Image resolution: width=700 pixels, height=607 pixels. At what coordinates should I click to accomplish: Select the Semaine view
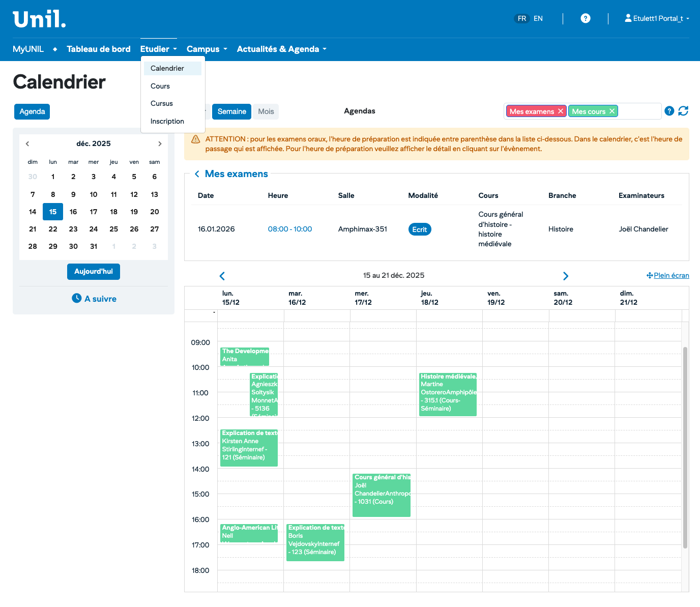click(x=231, y=111)
